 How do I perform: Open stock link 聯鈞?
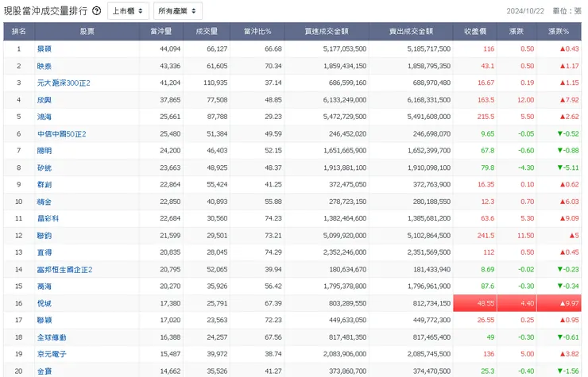tap(44, 236)
